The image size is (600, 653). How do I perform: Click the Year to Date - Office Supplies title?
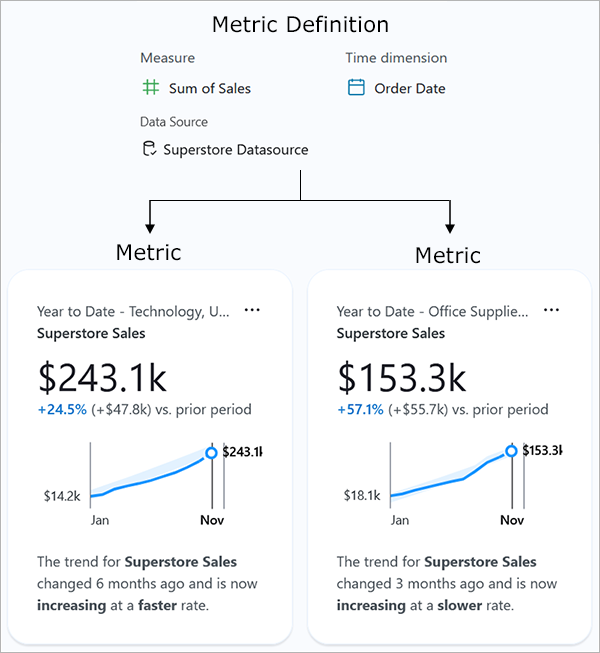(x=432, y=311)
